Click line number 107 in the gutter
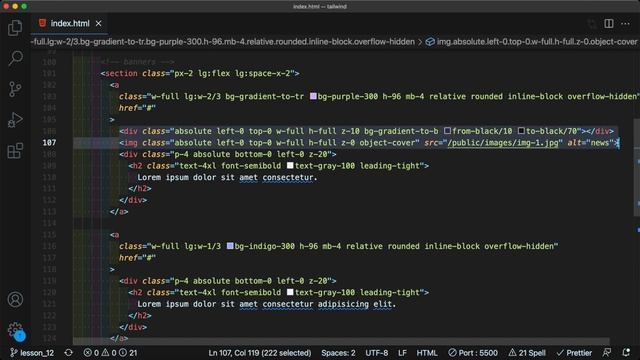 [49, 142]
